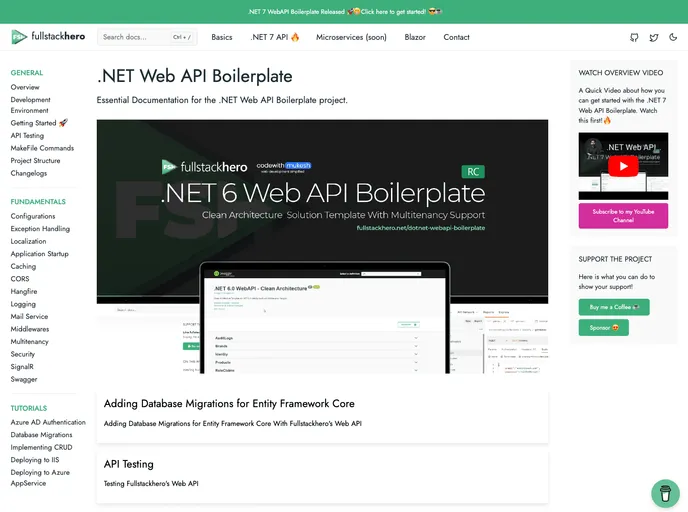Screen dimensions: 688x512
Task: Go to the Blazor section
Action: coord(415,37)
